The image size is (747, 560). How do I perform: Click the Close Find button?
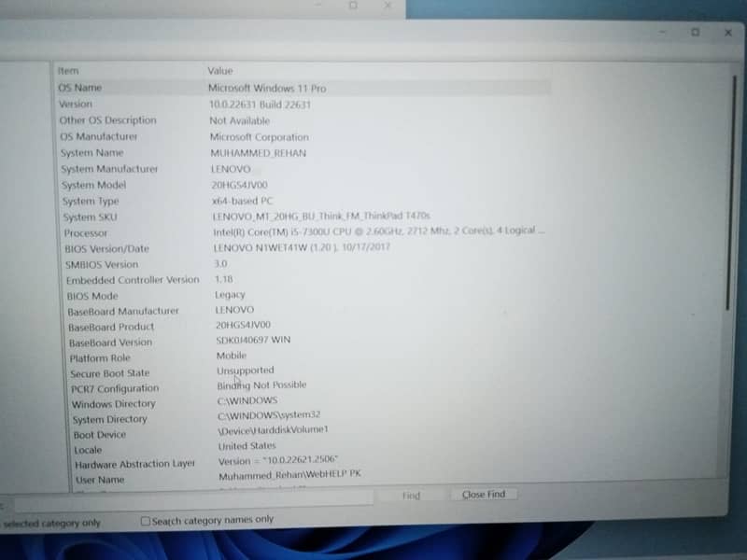[483, 495]
